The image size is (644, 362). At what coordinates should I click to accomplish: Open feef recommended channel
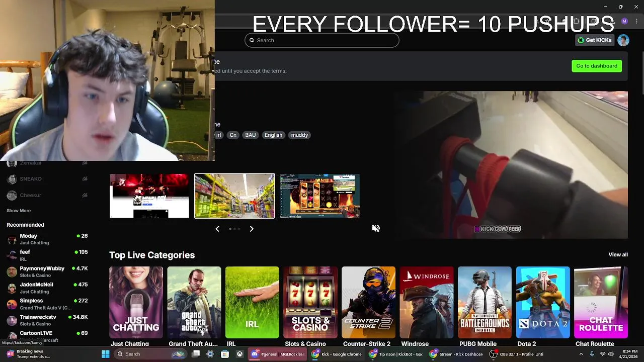47,255
